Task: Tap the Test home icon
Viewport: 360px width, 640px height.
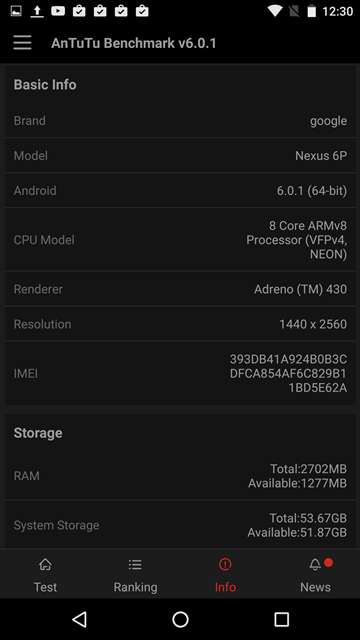Action: pos(45,565)
